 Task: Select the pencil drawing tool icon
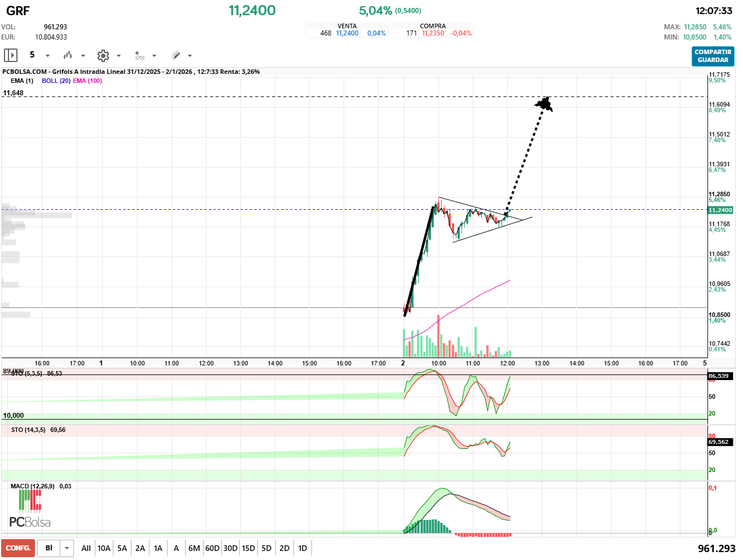176,55
